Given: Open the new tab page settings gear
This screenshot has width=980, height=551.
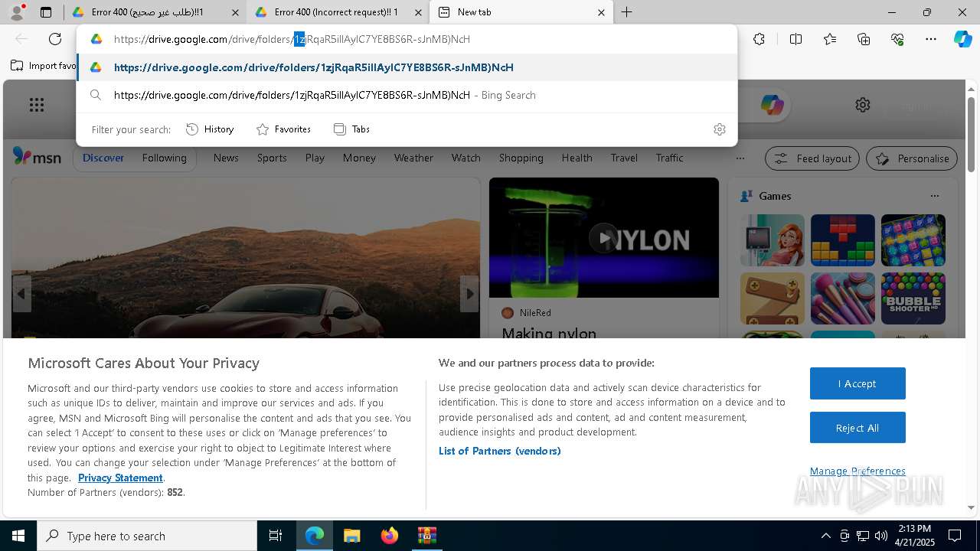Looking at the screenshot, I should [863, 105].
